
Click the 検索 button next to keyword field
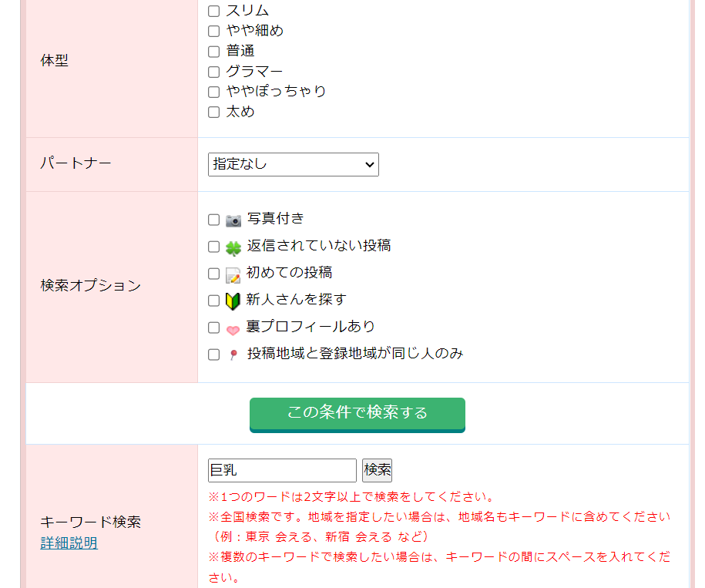click(378, 470)
